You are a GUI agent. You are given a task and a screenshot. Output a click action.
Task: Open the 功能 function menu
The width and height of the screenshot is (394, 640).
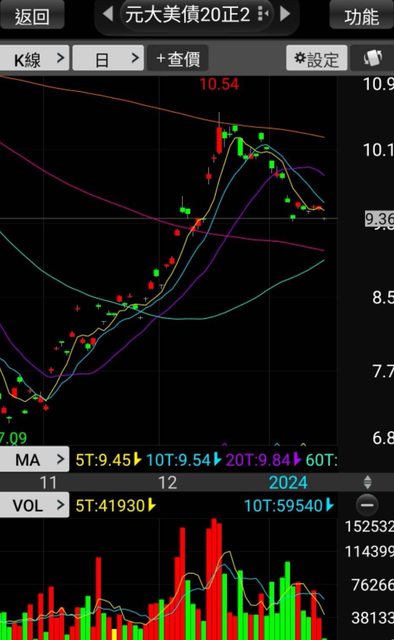pyautogui.click(x=361, y=15)
